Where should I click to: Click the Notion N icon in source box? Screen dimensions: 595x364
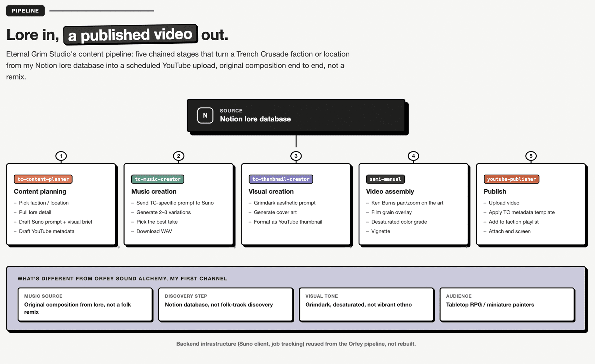click(x=205, y=116)
